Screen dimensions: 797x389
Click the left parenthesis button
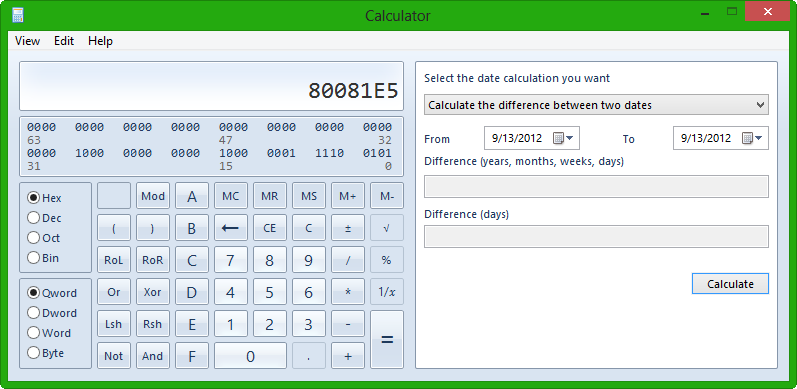(x=113, y=228)
